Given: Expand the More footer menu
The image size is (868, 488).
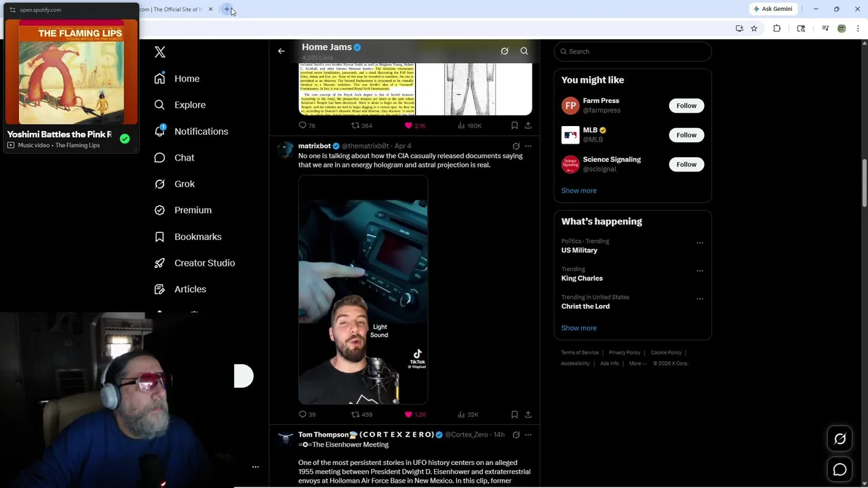Looking at the screenshot, I should [637, 363].
